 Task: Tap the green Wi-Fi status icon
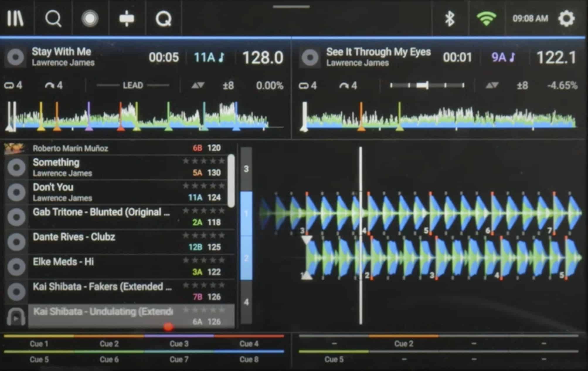486,18
